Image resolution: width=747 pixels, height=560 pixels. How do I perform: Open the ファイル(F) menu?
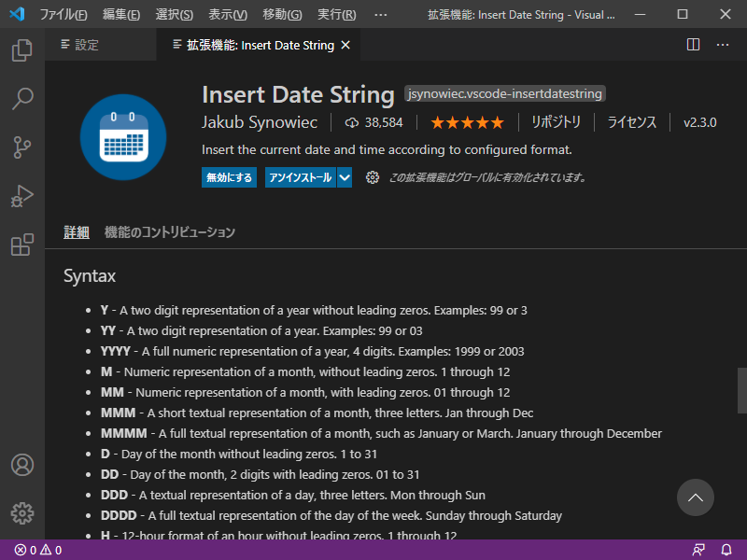63,15
